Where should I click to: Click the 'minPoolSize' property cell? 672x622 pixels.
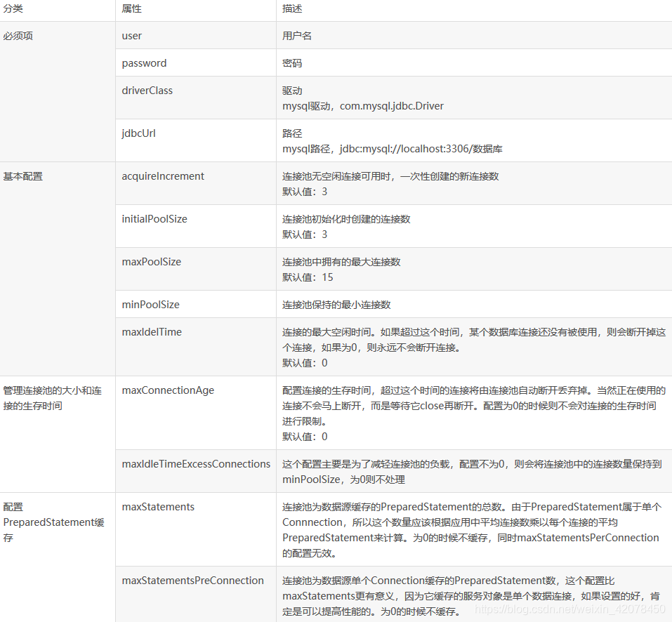(196, 304)
